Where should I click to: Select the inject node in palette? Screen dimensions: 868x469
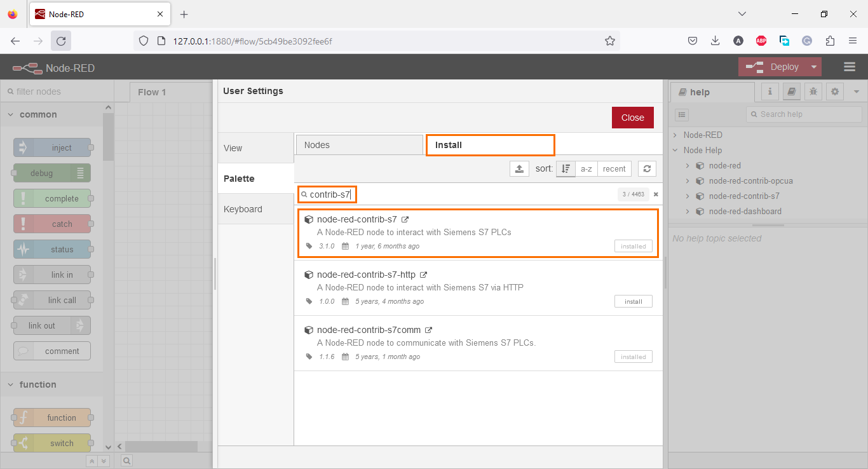pos(52,148)
